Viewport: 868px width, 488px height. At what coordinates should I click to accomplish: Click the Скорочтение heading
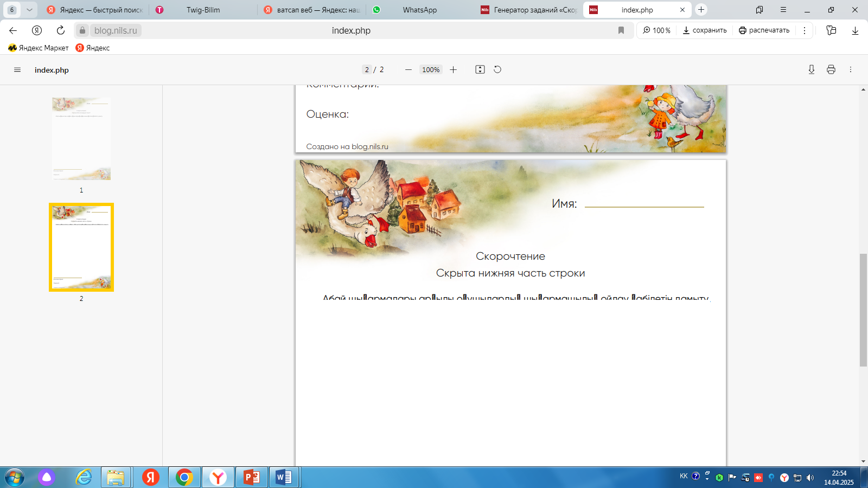pyautogui.click(x=510, y=256)
